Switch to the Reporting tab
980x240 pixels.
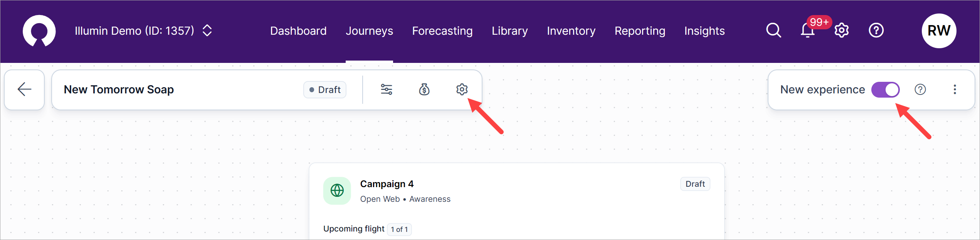[x=640, y=31]
